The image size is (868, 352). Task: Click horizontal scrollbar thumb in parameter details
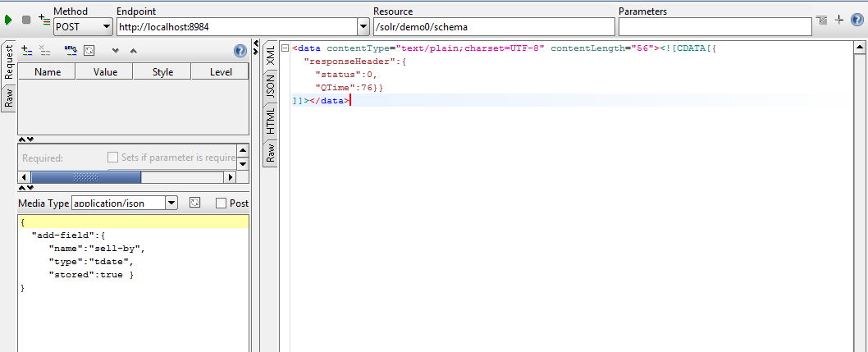pyautogui.click(x=86, y=177)
